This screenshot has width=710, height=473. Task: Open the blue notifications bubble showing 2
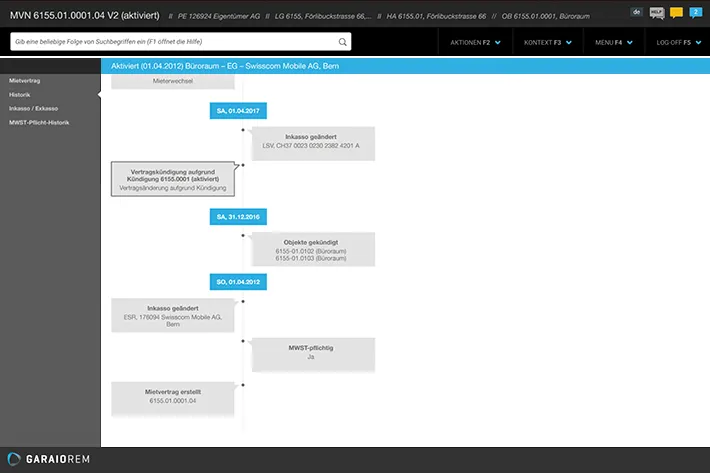click(x=696, y=12)
